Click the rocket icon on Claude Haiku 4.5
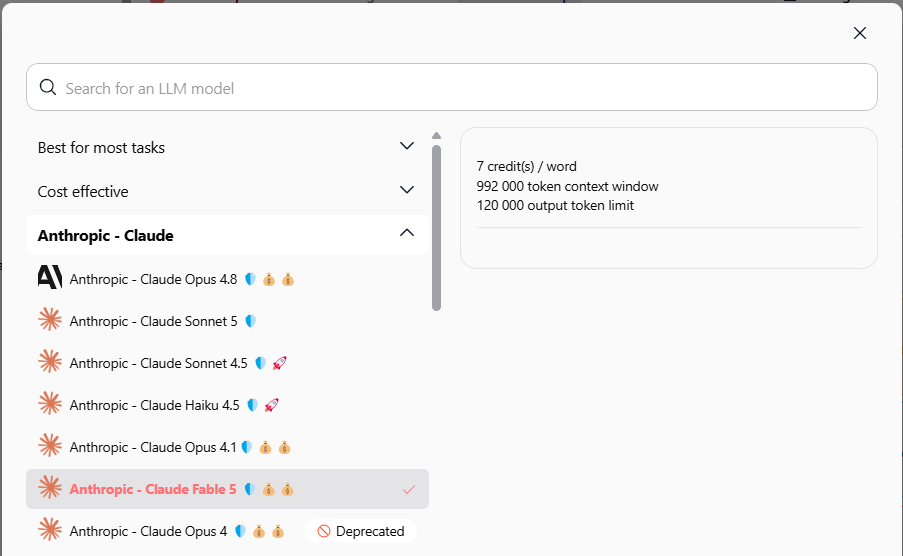The image size is (903, 556). (271, 406)
